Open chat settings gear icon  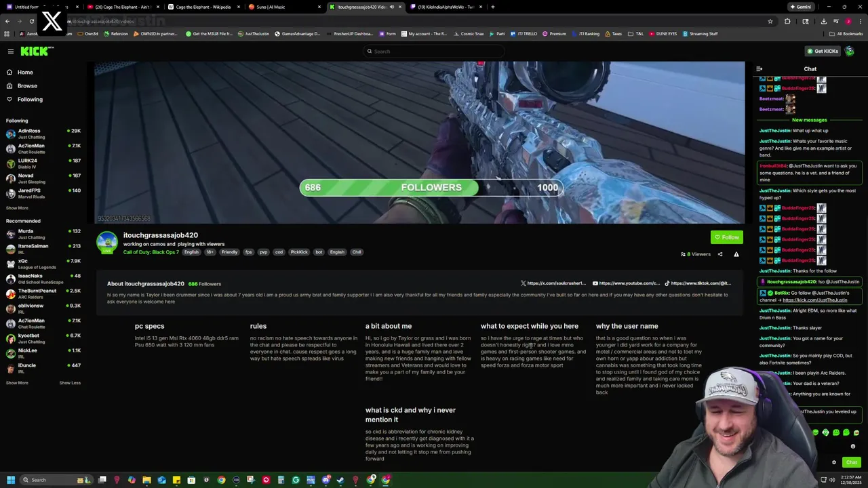point(834,462)
